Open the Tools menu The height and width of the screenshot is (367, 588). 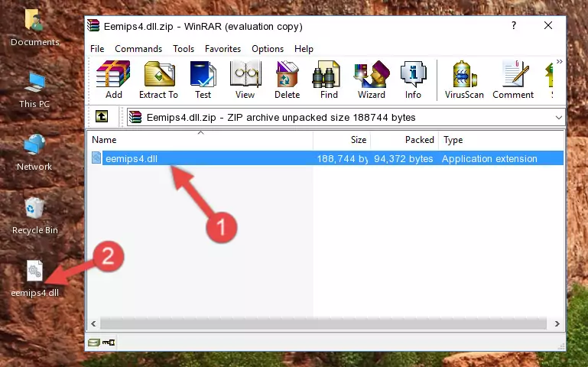pyautogui.click(x=184, y=49)
